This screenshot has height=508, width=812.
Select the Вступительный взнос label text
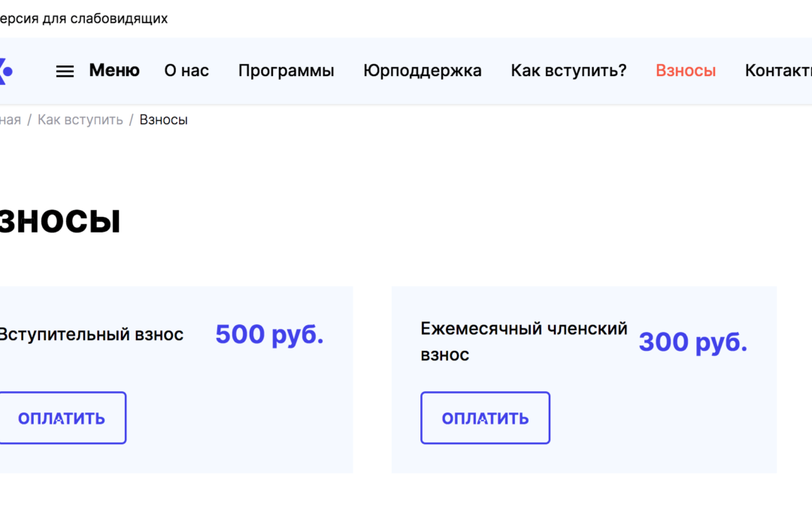[91, 334]
